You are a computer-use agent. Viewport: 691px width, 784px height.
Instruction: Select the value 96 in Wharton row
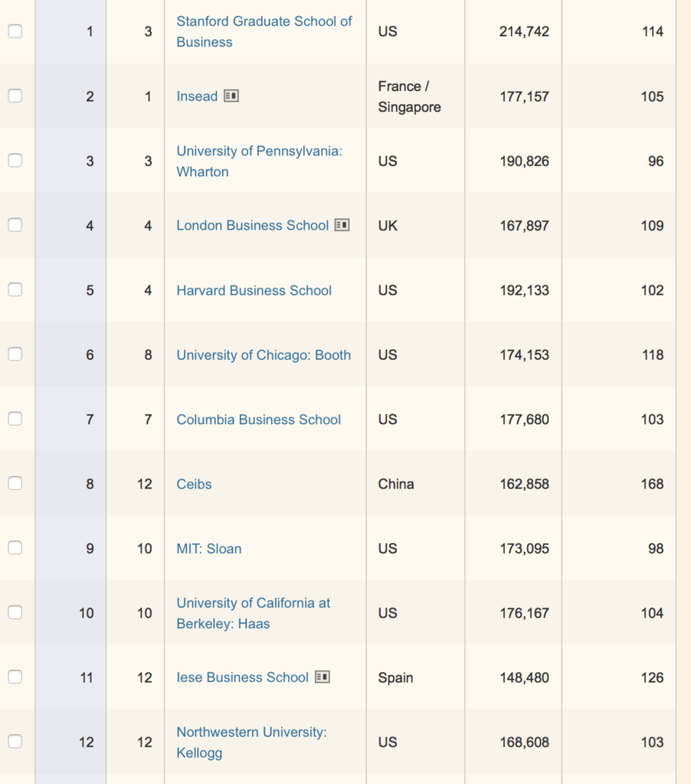656,161
